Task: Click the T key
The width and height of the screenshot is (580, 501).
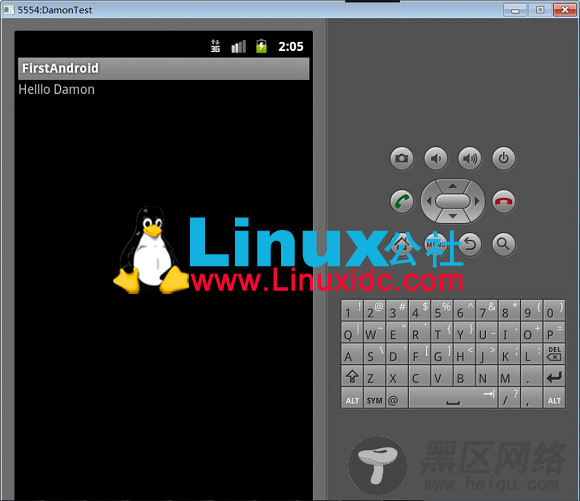Action: tap(442, 332)
